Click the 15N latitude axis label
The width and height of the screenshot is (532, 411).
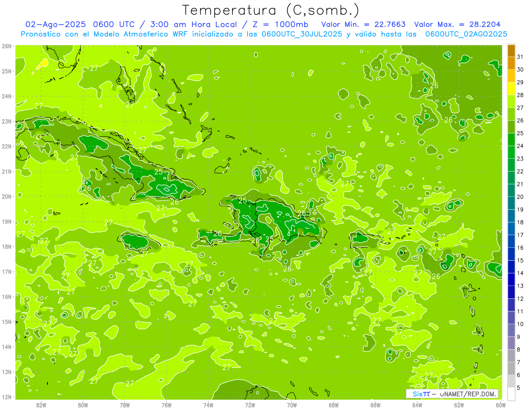(x=7, y=322)
